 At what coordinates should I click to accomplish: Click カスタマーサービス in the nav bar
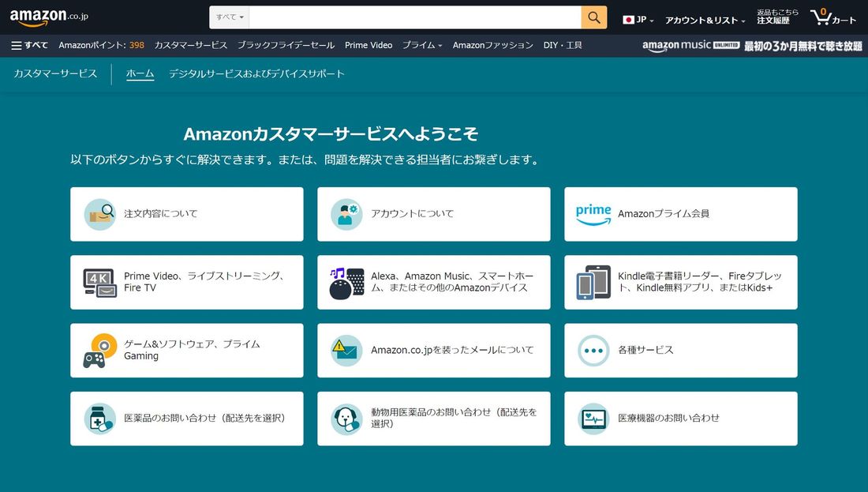(190, 46)
